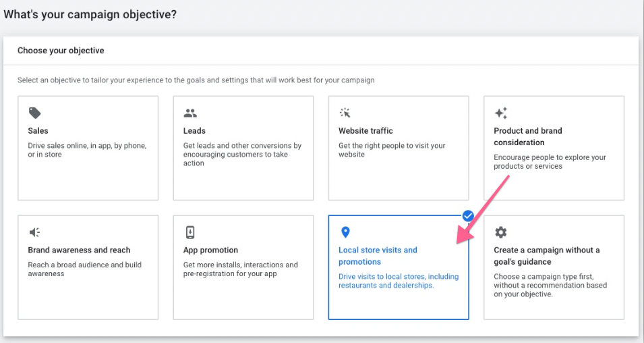Screen dimensions: 644x343
Task: Click the sparkle icon for Product and brand consideration
Action: tap(500, 113)
